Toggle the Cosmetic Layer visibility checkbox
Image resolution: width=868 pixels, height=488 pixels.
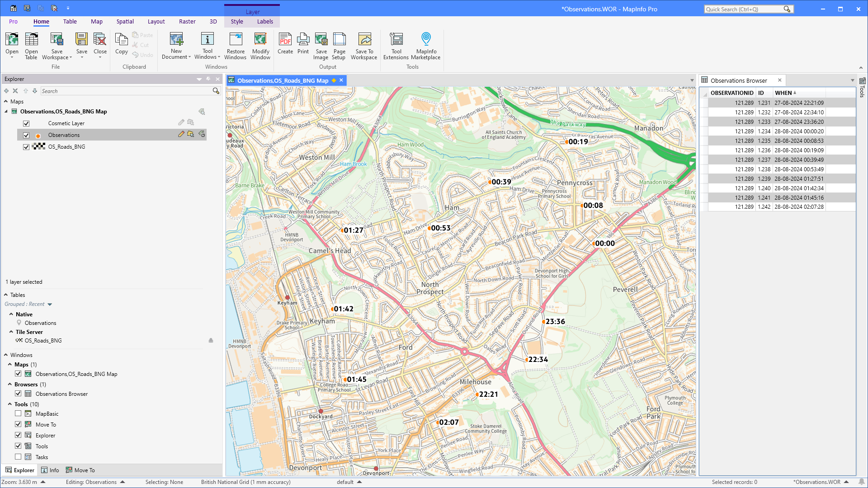tap(26, 123)
